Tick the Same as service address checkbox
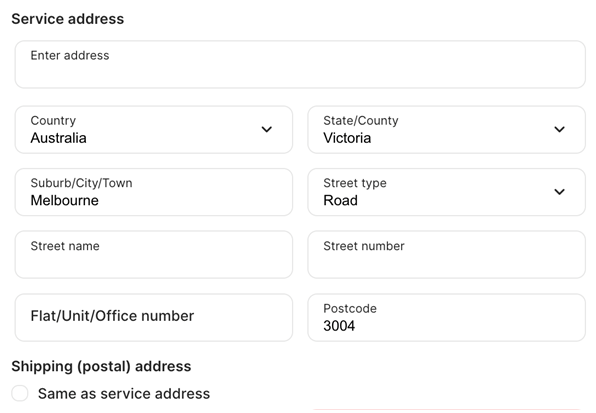This screenshot has height=413, width=596. (x=20, y=393)
